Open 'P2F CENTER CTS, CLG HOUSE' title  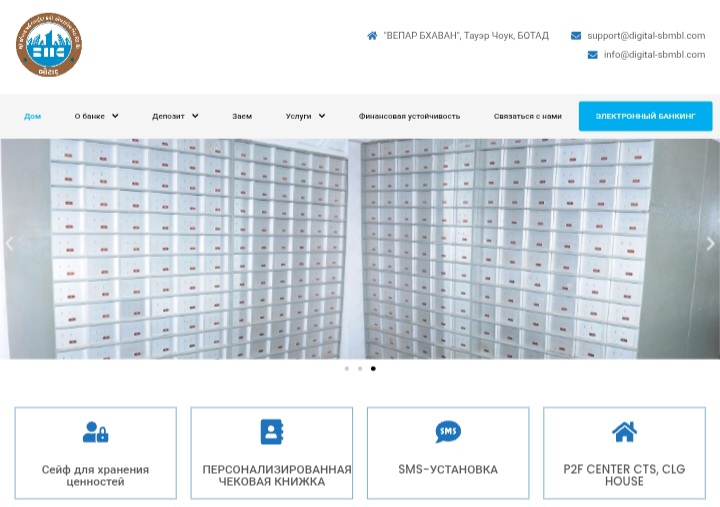pos(624,475)
